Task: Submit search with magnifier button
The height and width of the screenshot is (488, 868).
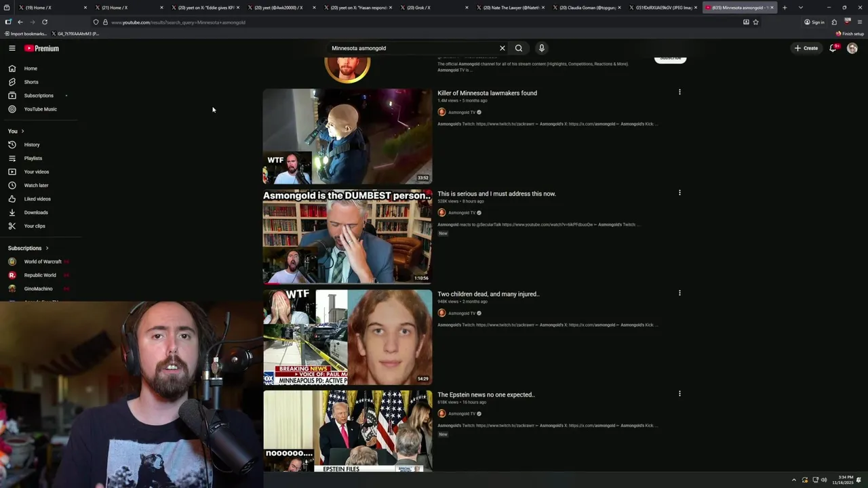Action: click(519, 48)
